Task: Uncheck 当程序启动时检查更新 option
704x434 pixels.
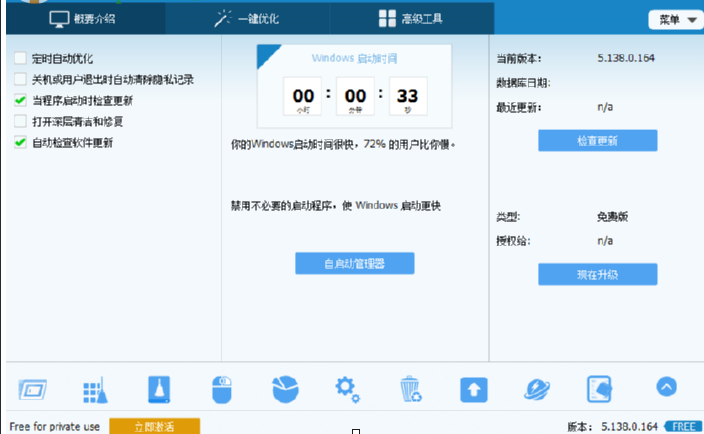Action: pyautogui.click(x=20, y=100)
